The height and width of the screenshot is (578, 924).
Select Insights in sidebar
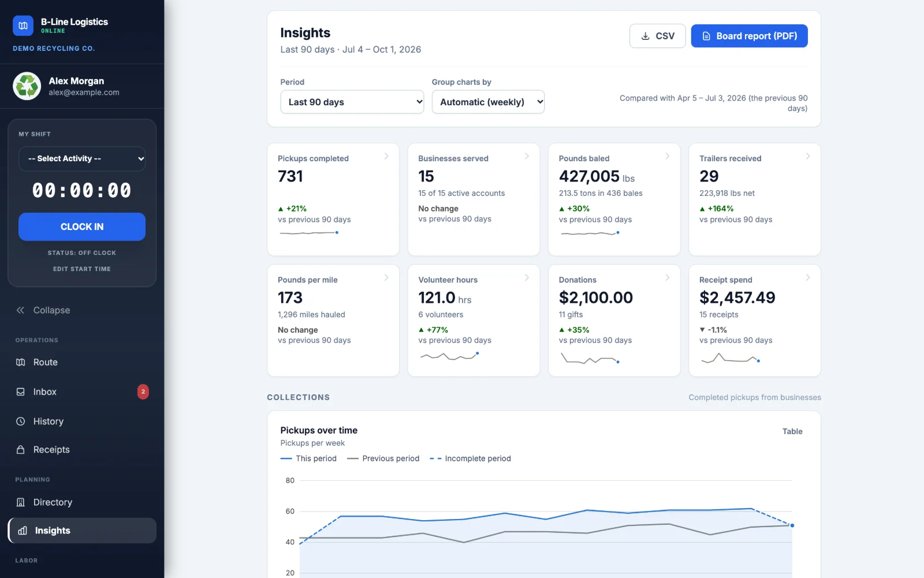[x=82, y=531]
